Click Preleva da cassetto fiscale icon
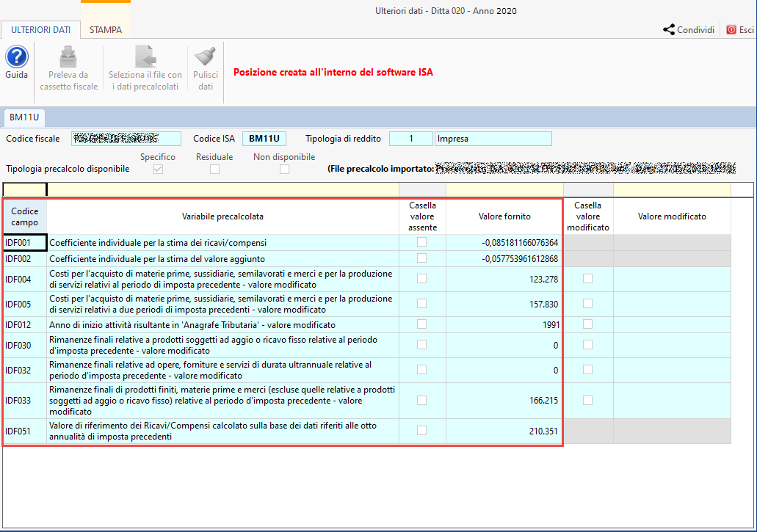 click(x=68, y=57)
